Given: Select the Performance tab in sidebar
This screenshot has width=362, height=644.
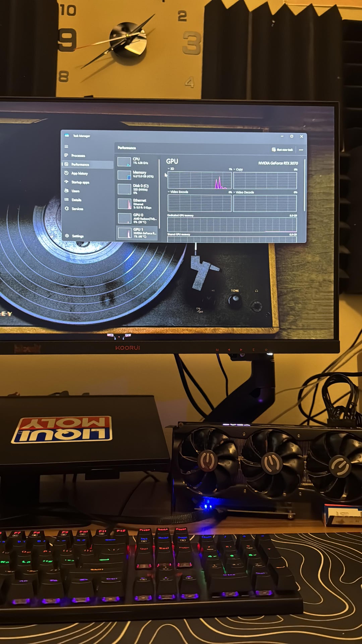Looking at the screenshot, I should tap(80, 164).
